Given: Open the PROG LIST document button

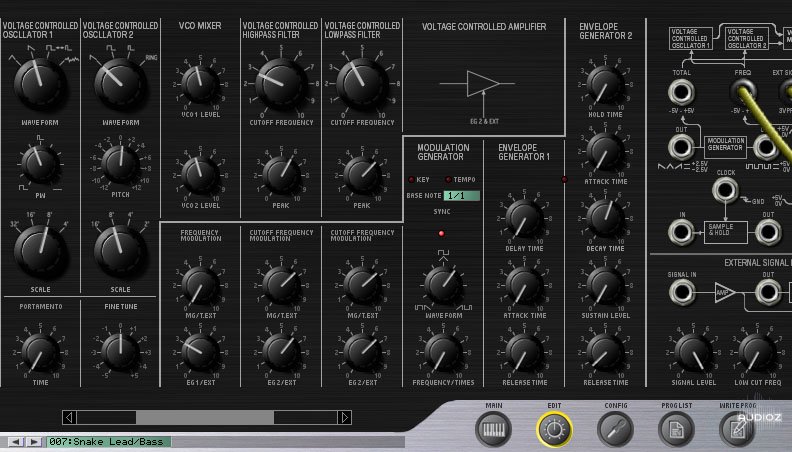Looking at the screenshot, I should (x=676, y=429).
